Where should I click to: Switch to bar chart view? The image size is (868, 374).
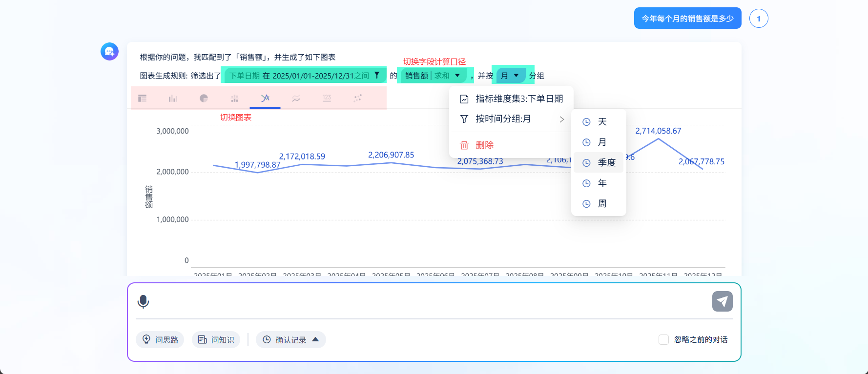pos(173,98)
